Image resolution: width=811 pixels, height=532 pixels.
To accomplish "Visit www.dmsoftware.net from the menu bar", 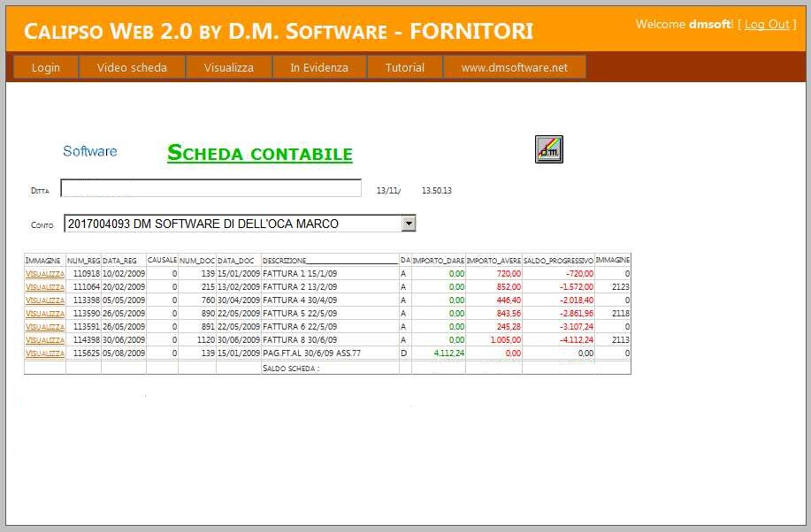I will 515,68.
